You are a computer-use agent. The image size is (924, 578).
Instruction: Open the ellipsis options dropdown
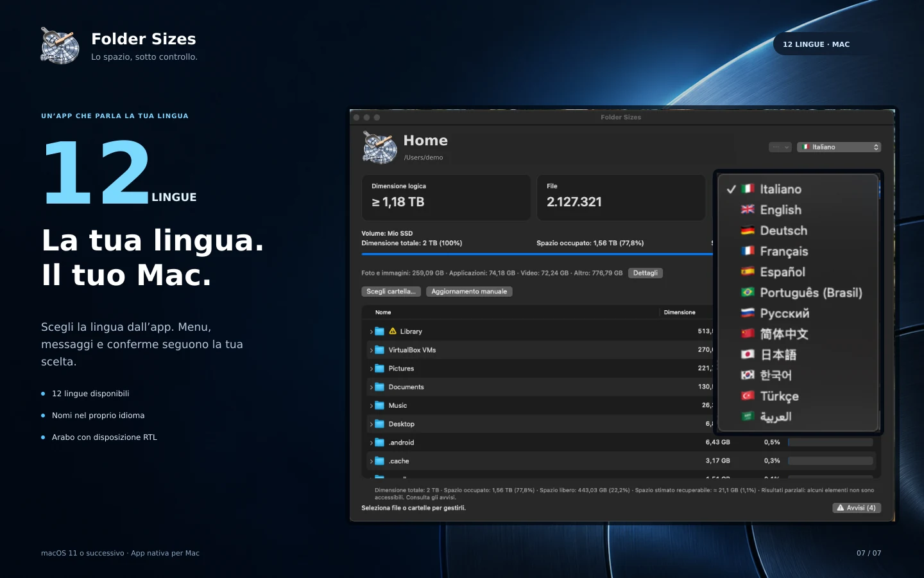point(780,147)
